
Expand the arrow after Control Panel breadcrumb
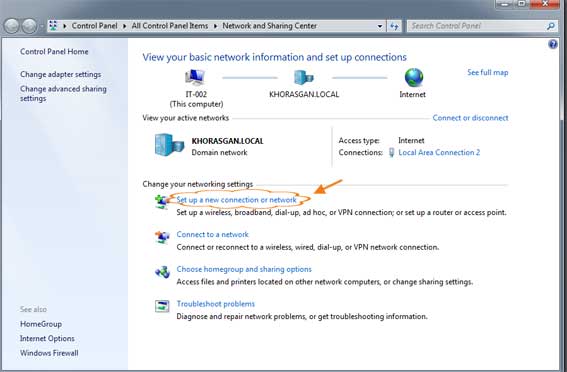tap(124, 26)
